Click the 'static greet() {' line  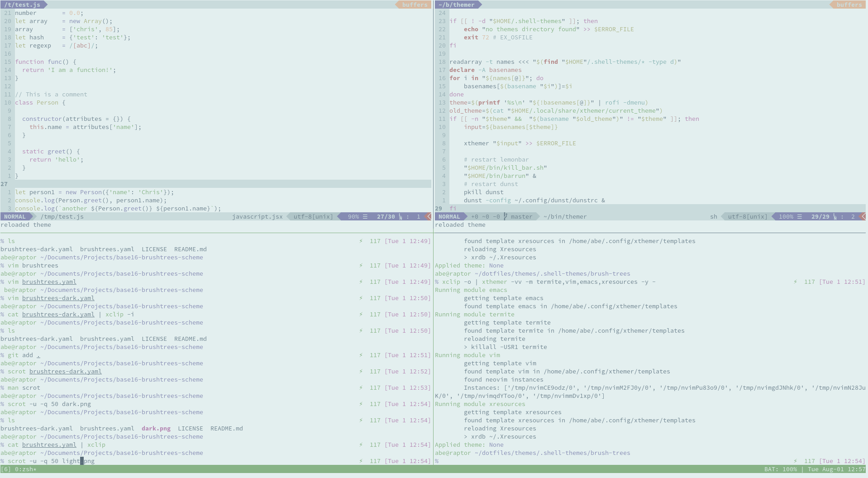(x=51, y=151)
